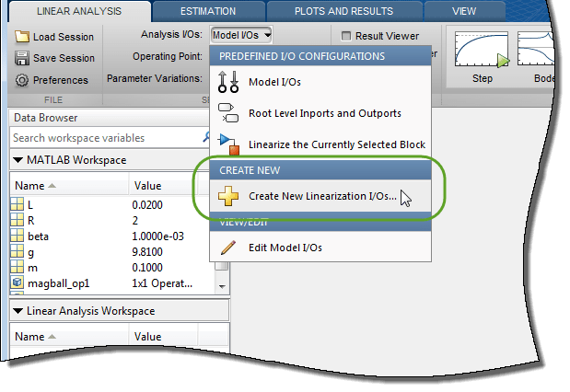
Task: Select Root Level Inports and Outports entry
Action: pyautogui.click(x=320, y=113)
